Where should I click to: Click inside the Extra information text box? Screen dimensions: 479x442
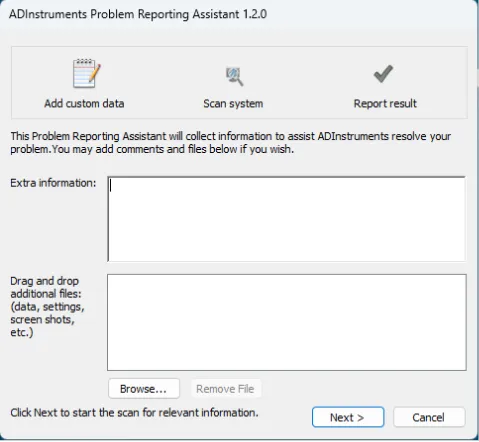(x=287, y=219)
